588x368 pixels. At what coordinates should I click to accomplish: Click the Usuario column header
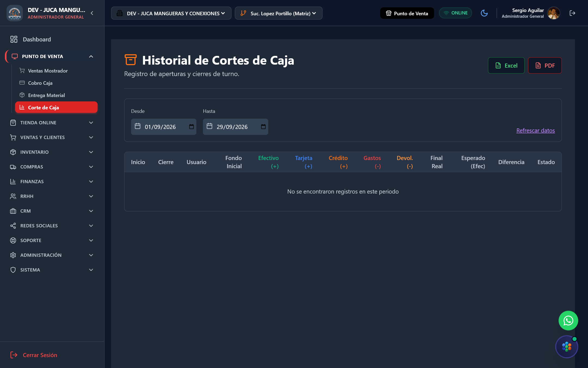pyautogui.click(x=196, y=162)
